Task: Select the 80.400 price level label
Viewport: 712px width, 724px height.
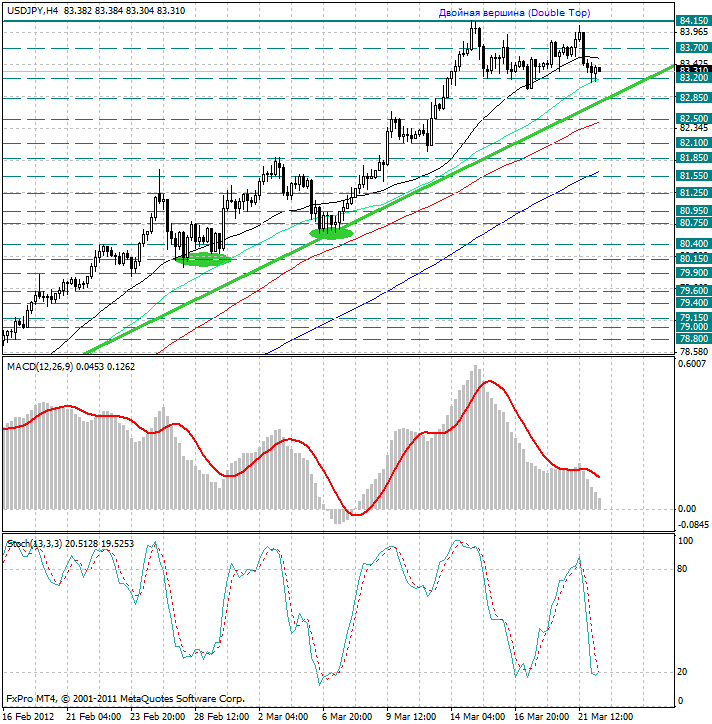Action: tap(694, 244)
